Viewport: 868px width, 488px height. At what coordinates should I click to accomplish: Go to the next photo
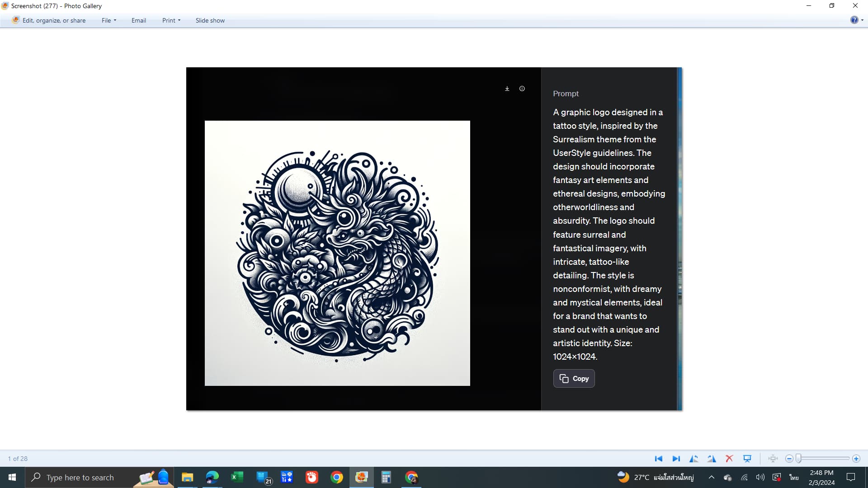[676, 459]
